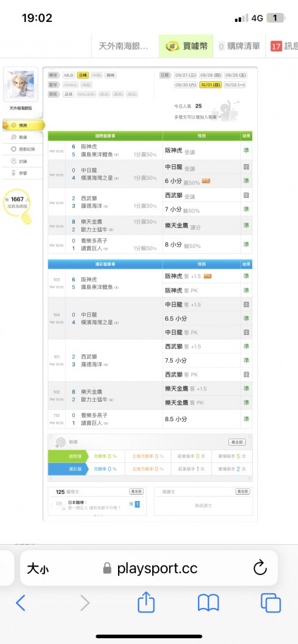
Task: Click the profile avatar picture
Action: [x=21, y=84]
